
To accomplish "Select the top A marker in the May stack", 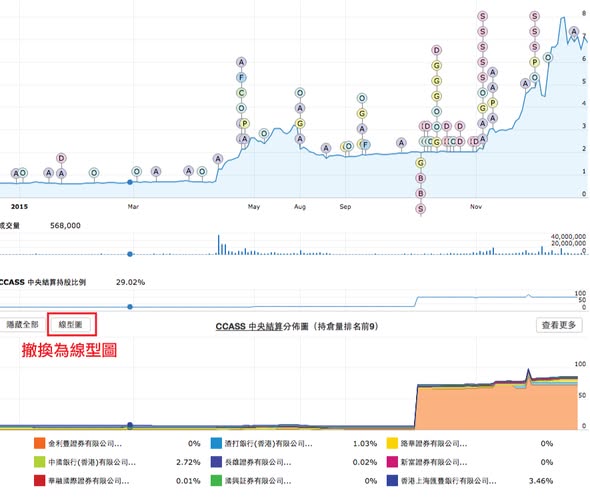I will click(241, 62).
